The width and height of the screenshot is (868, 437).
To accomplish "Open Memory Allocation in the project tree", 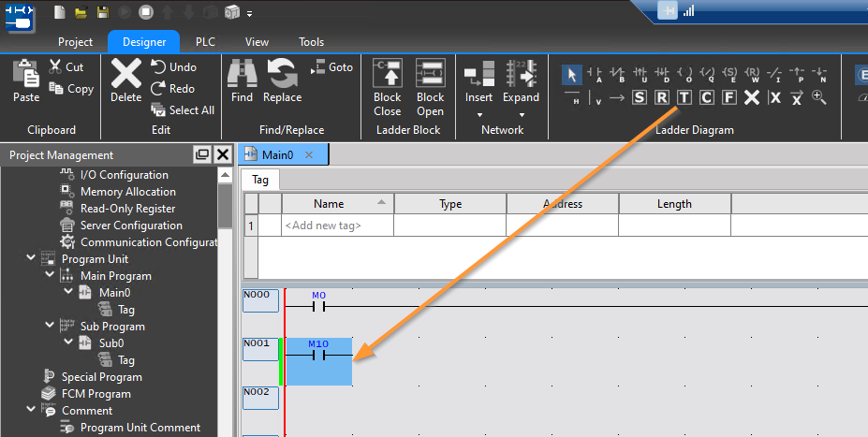I will point(127,192).
